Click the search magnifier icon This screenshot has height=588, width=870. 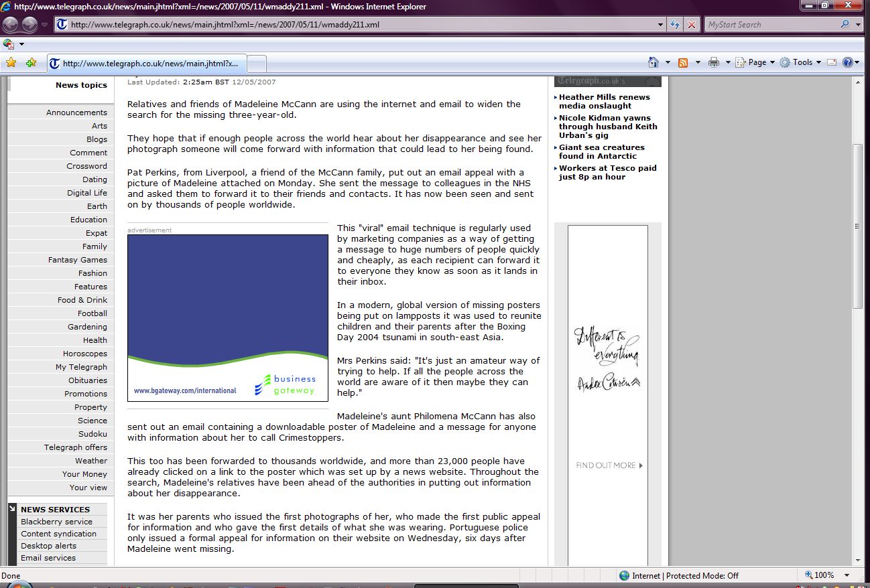pos(845,25)
